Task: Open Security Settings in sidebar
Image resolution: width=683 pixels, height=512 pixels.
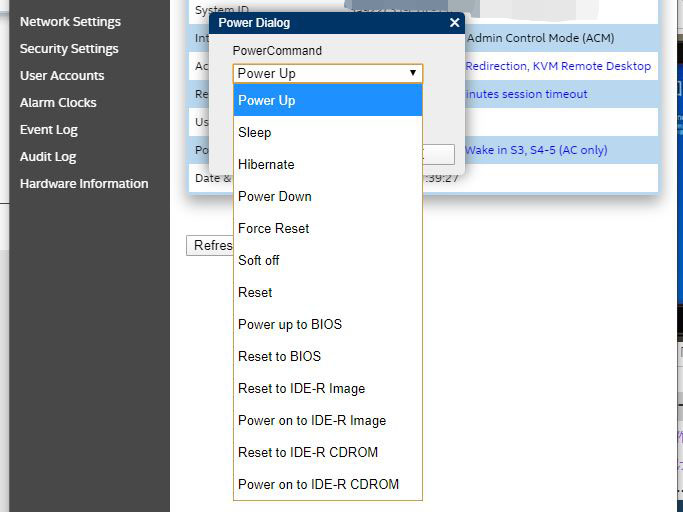Action: pos(69,49)
